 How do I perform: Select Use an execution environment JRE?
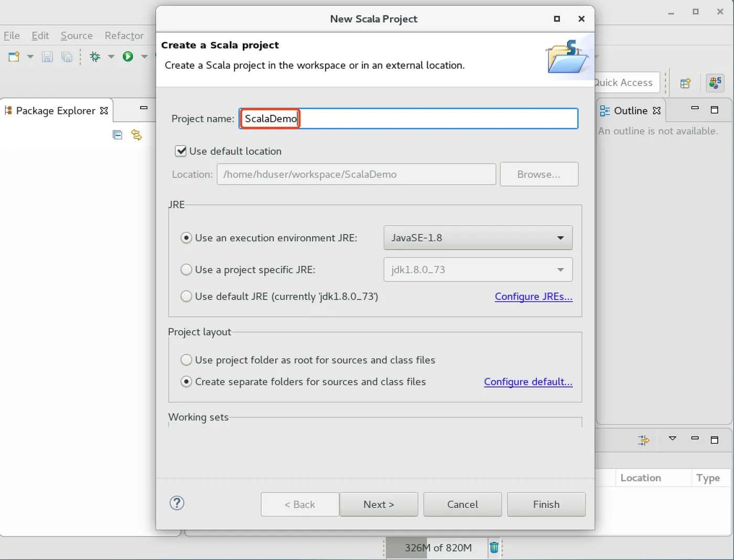[186, 238]
